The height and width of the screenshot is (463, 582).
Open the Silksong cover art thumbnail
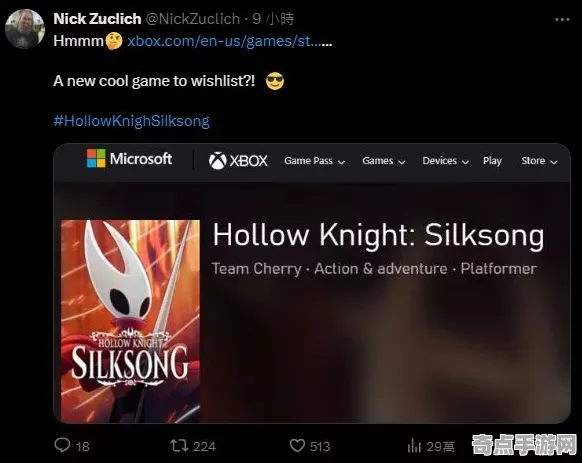pyautogui.click(x=130, y=321)
